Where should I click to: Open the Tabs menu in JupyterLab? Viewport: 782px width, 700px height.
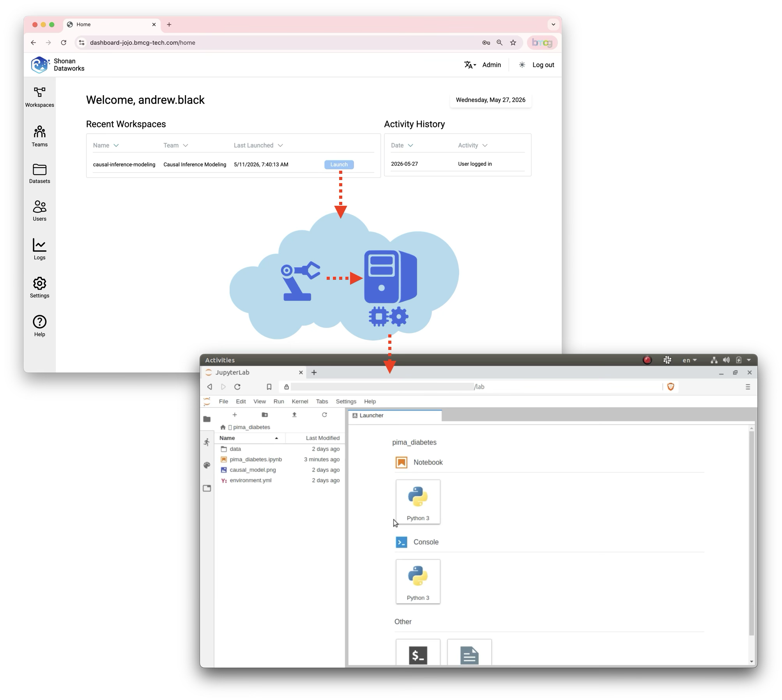click(x=322, y=401)
